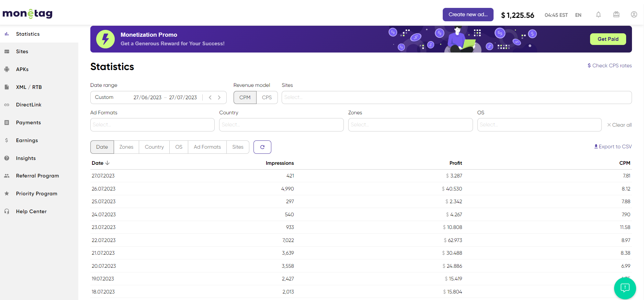The image size is (644, 300).
Task: Open the Country filter dropdown
Action: (x=281, y=125)
